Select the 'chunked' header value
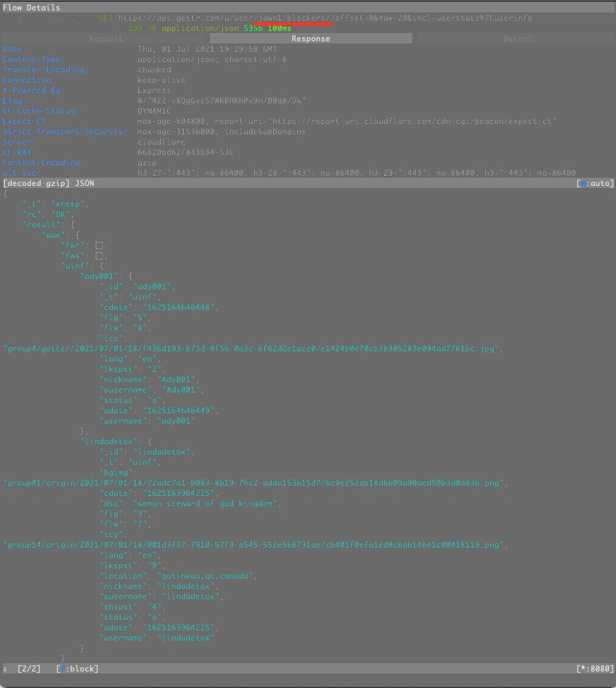616x688 pixels. 154,70
